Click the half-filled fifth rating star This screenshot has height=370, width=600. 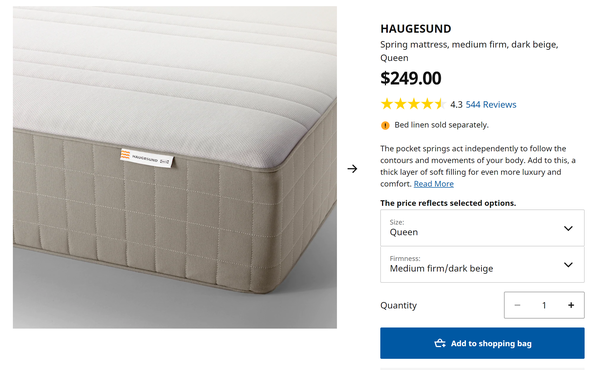tap(440, 104)
